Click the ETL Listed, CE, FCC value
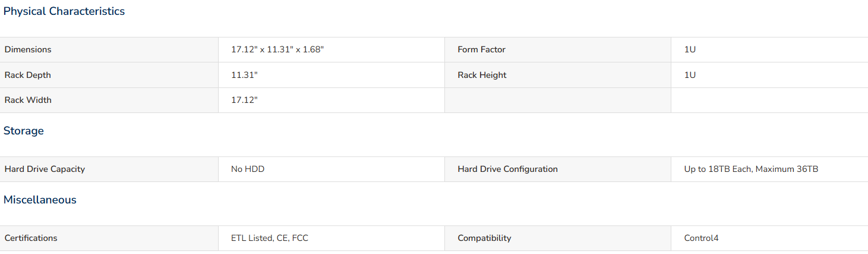This screenshot has width=868, height=254. coord(270,238)
